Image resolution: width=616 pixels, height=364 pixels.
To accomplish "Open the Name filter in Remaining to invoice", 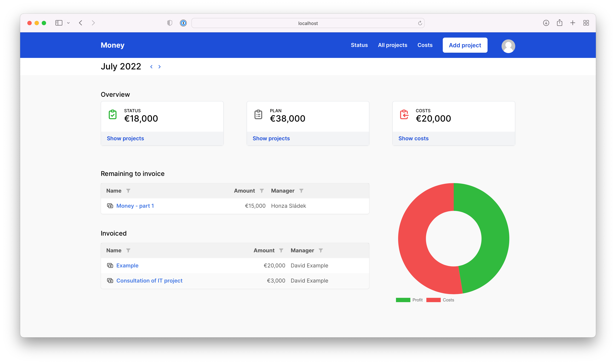I will pyautogui.click(x=128, y=191).
